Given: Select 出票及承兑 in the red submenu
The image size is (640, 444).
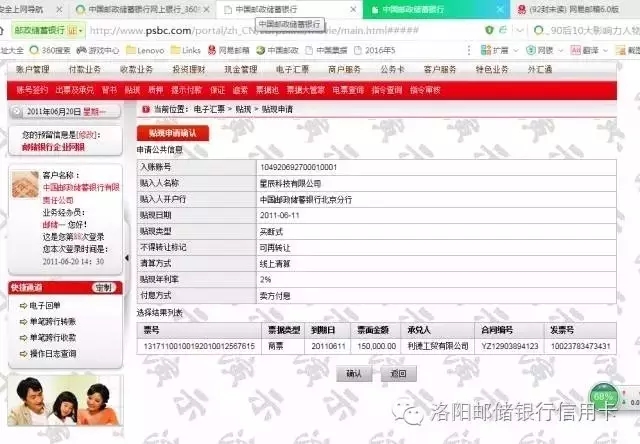Looking at the screenshot, I should pos(75,90).
